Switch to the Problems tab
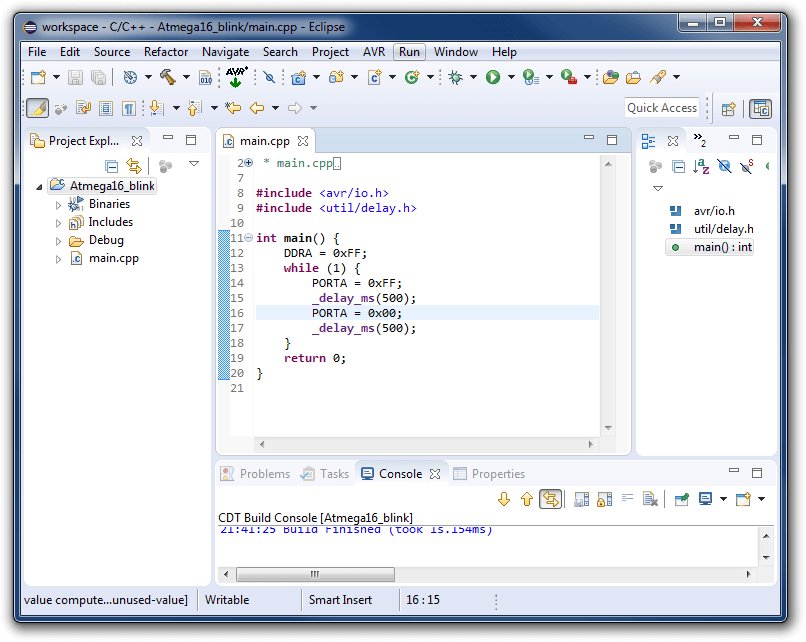The height and width of the screenshot is (642, 806). (255, 474)
